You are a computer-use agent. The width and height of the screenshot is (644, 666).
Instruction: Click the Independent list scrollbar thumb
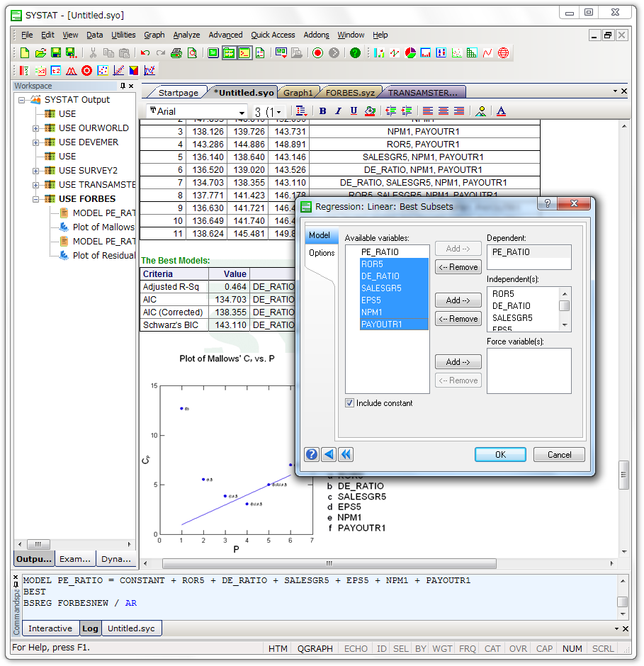point(565,306)
